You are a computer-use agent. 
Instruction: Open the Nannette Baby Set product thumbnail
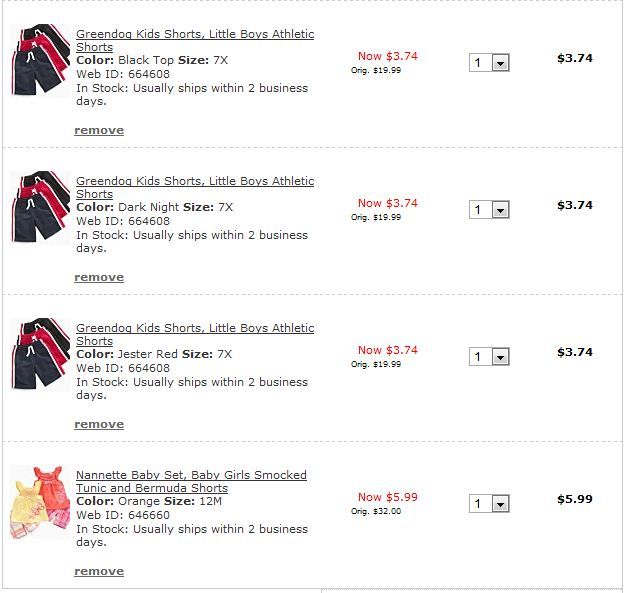tap(40, 501)
